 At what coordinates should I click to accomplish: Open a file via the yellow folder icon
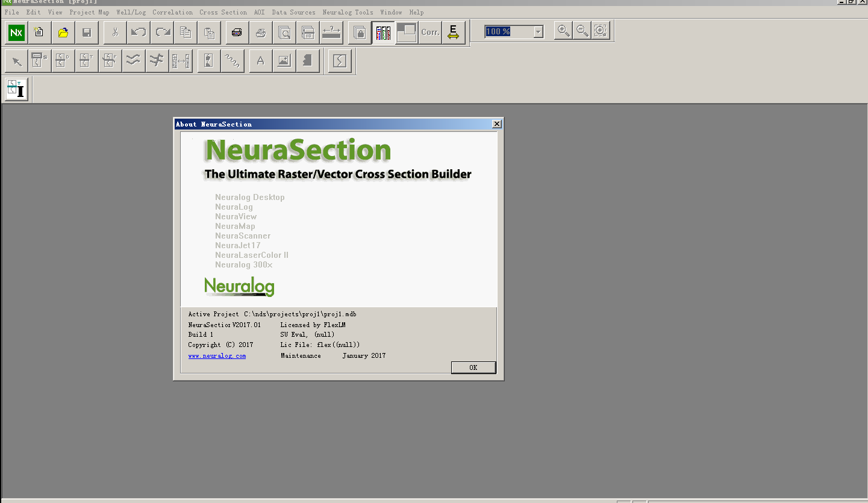63,33
